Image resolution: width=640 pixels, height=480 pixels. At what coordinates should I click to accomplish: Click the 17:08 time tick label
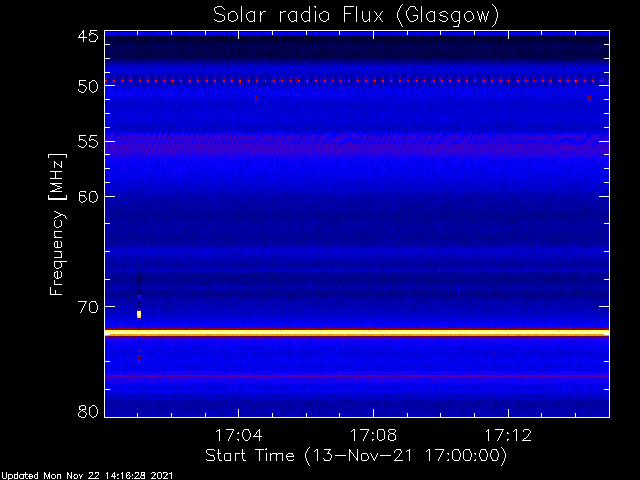(373, 435)
